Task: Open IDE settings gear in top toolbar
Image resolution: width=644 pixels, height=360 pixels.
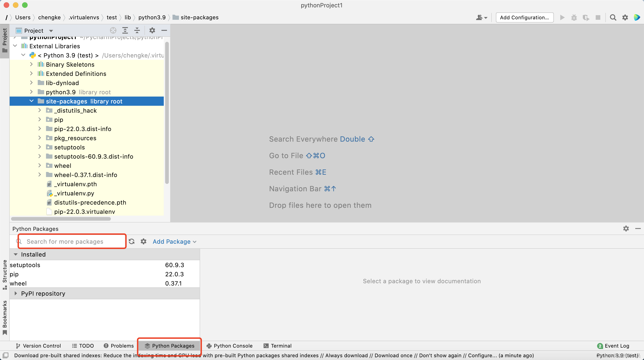Action: pos(625,17)
